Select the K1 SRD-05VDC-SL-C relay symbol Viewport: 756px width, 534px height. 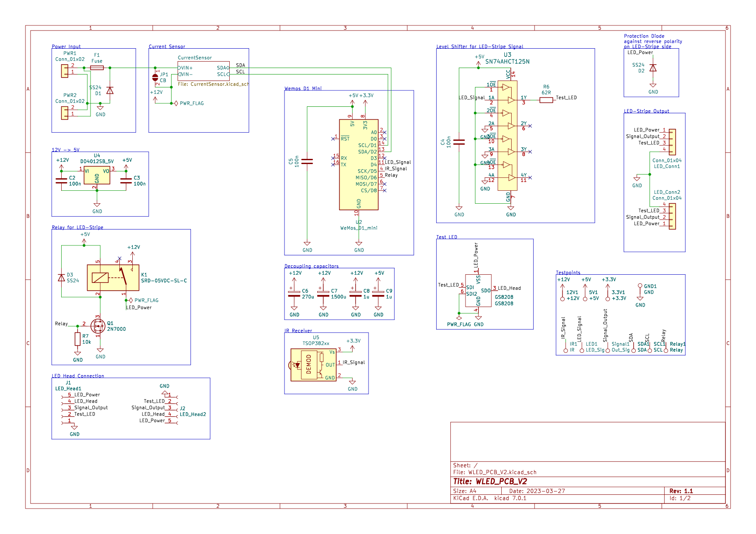(x=113, y=278)
